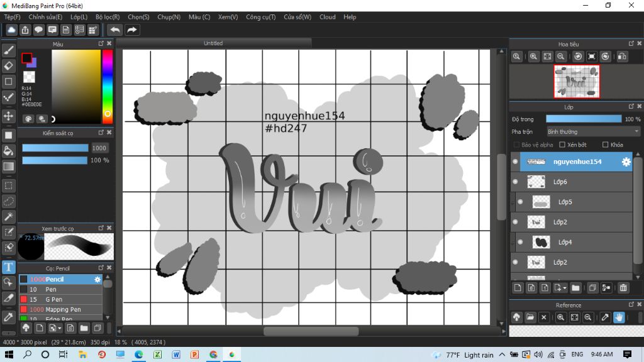This screenshot has height=362, width=644.
Task: Open the Chỉnh sửa(E) menu
Action: pos(45,17)
